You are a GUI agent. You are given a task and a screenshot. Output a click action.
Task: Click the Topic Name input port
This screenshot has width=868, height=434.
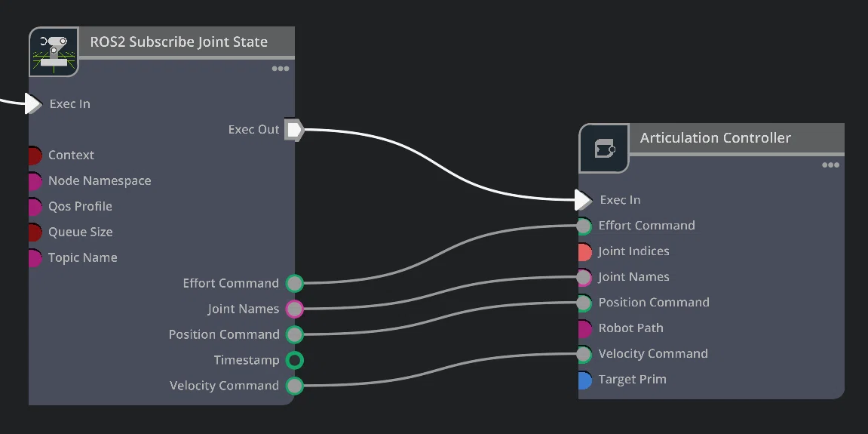35,257
